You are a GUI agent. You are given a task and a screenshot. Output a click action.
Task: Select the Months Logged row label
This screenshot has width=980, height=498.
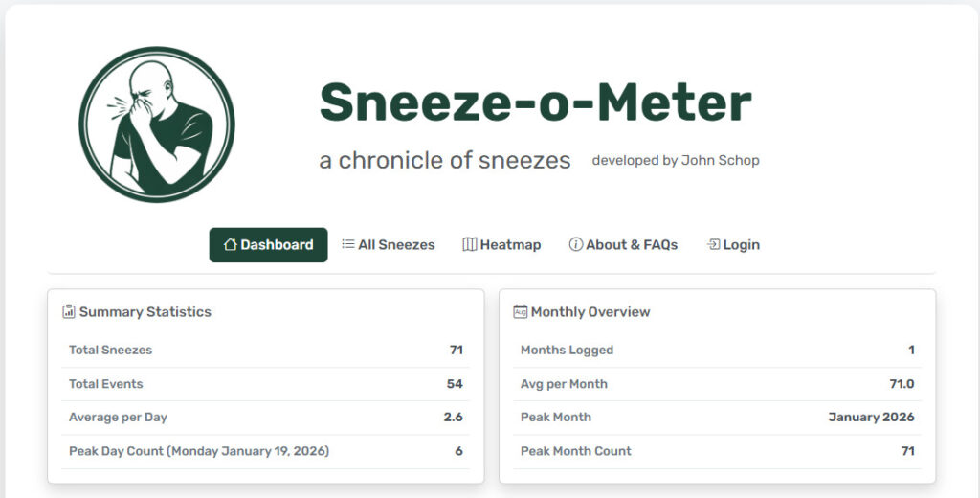567,350
